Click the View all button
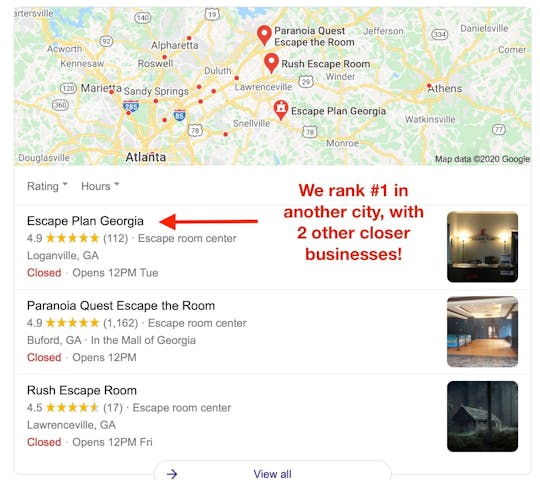The height and width of the screenshot is (480, 540). 272,472
